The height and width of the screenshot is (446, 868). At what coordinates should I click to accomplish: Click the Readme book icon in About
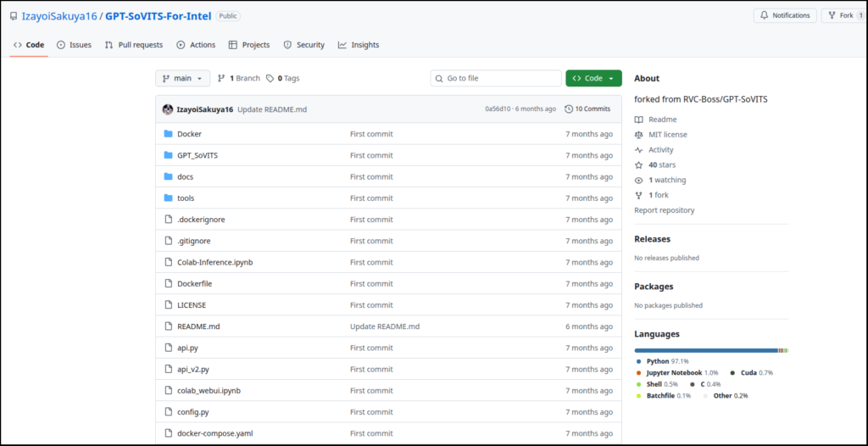(639, 120)
